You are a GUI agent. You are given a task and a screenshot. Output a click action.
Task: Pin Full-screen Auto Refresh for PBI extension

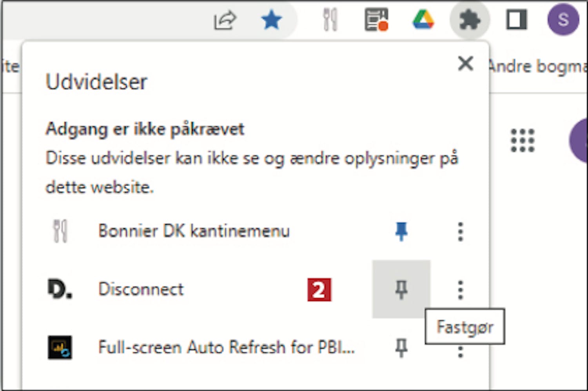click(401, 348)
